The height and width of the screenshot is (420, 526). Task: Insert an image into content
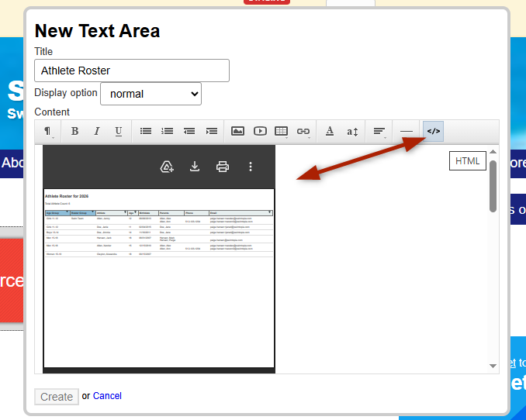coord(238,132)
